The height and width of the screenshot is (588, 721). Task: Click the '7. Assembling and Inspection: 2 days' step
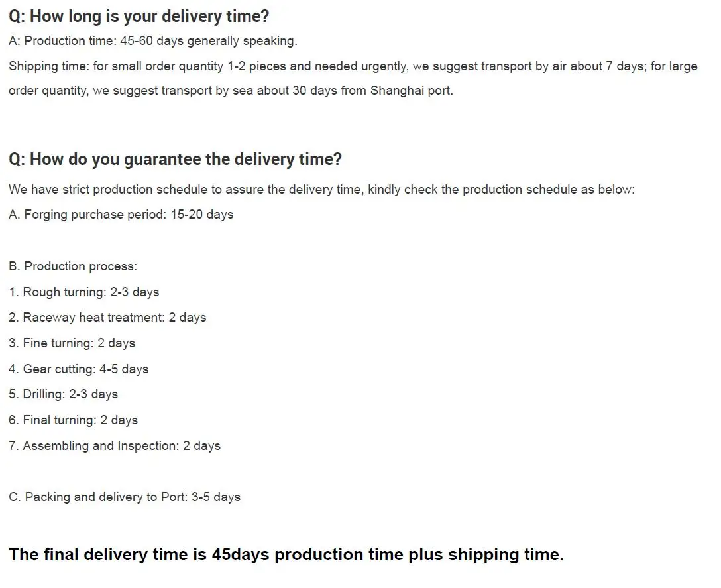[x=115, y=446]
